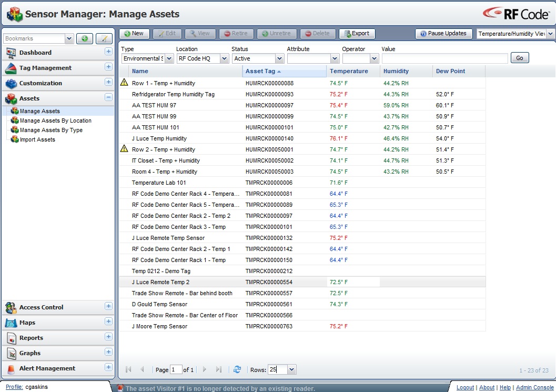Click the Retire toolbar button
The width and height of the screenshot is (556, 392).
pos(236,33)
